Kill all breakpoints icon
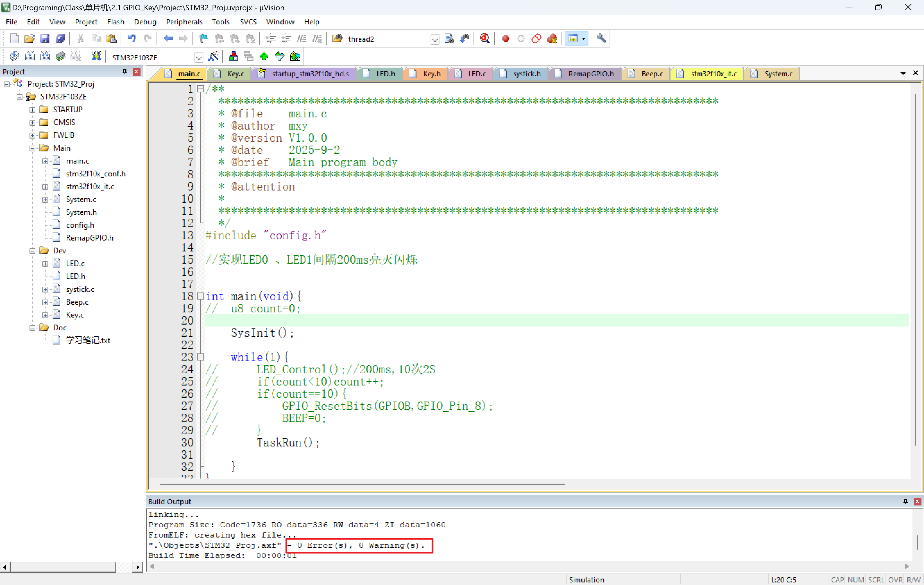Image resolution: width=924 pixels, height=585 pixels. click(x=552, y=38)
